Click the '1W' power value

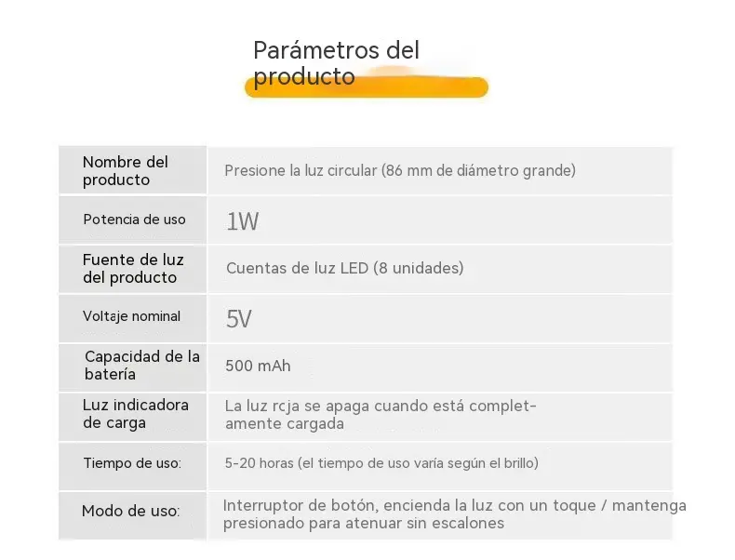(x=242, y=221)
